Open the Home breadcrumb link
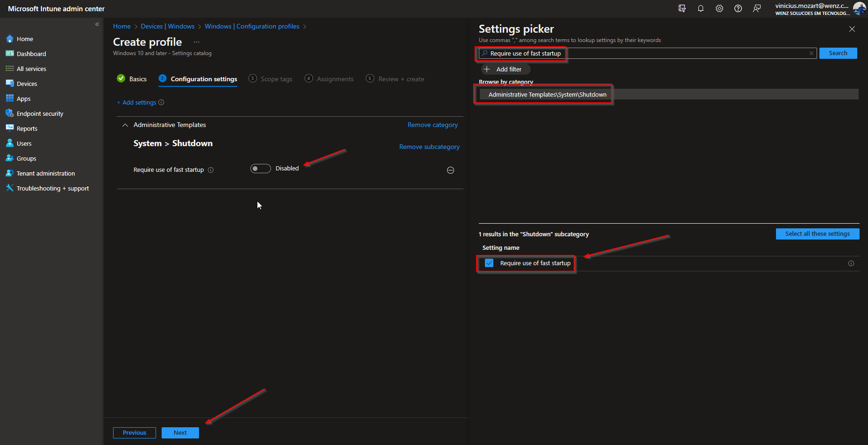This screenshot has height=445, width=868. (x=122, y=26)
